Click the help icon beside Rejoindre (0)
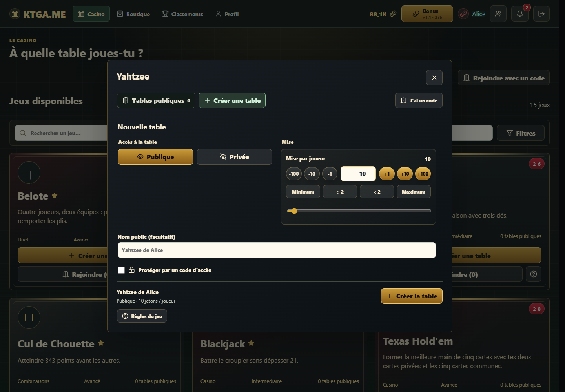The width and height of the screenshot is (565, 392). coord(534,274)
